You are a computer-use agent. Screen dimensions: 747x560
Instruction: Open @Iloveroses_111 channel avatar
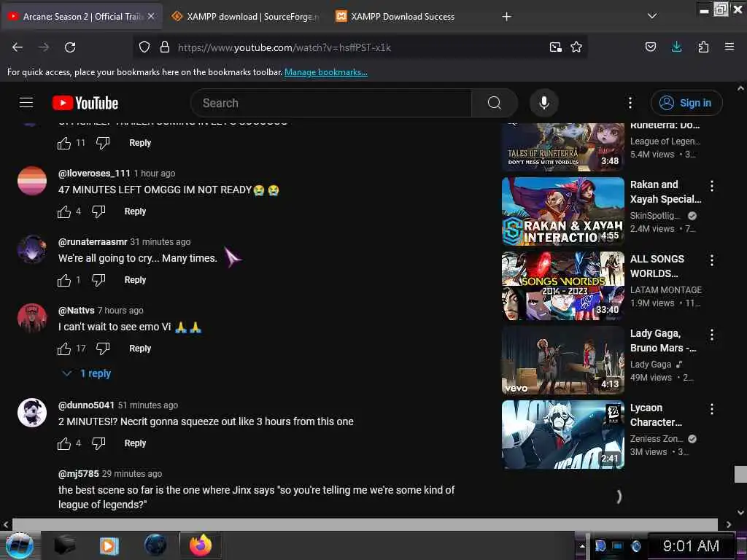(32, 181)
